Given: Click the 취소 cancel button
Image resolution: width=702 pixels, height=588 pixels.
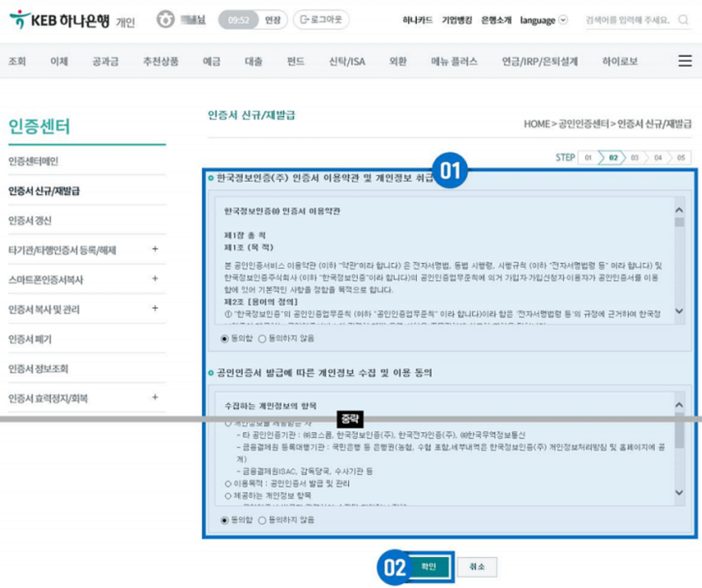Looking at the screenshot, I should [x=477, y=567].
